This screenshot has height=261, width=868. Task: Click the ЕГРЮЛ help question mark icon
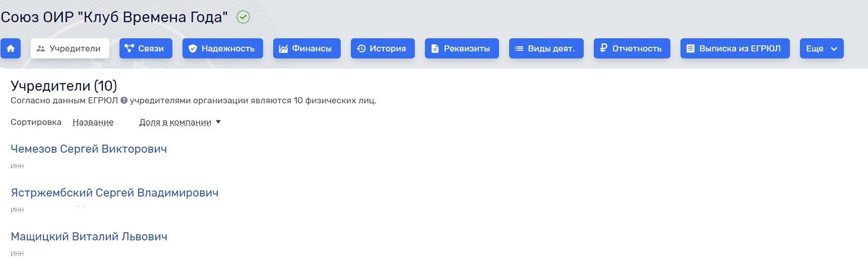pos(124,100)
